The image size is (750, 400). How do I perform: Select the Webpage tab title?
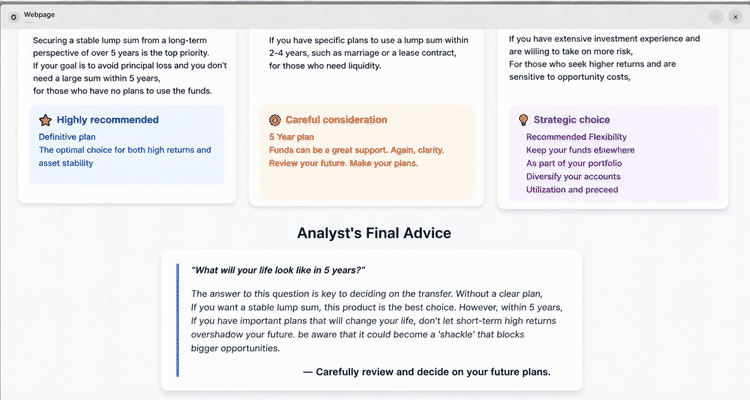(39, 15)
